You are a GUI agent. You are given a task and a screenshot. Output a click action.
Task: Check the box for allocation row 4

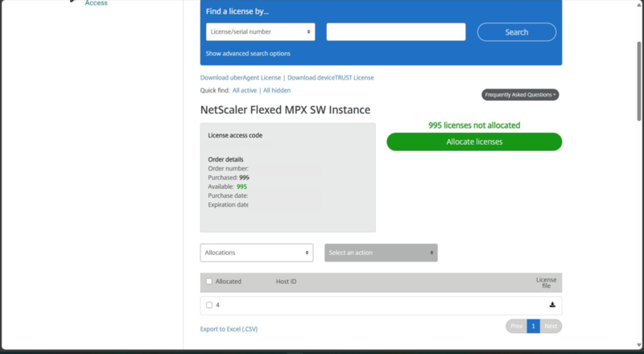pos(209,305)
